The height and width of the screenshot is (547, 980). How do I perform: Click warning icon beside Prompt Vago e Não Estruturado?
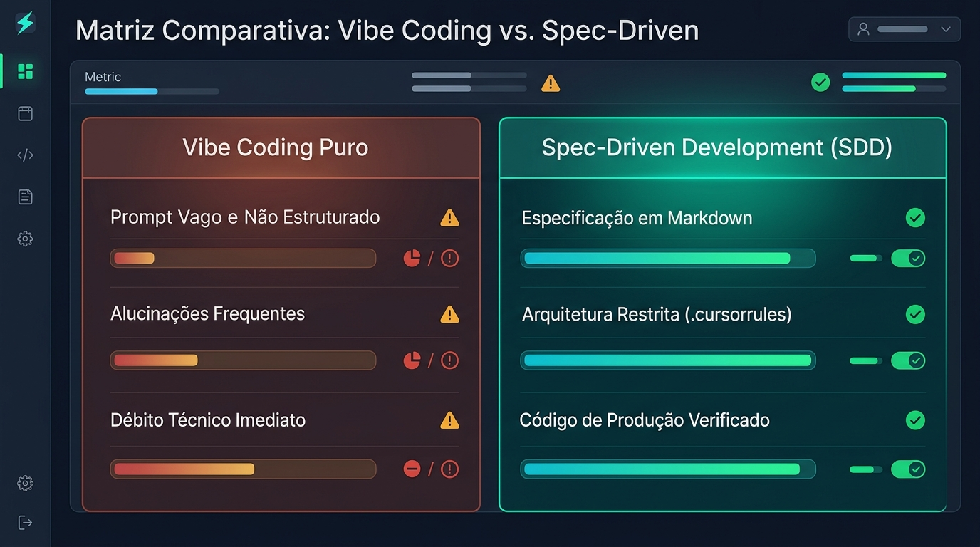coord(449,217)
